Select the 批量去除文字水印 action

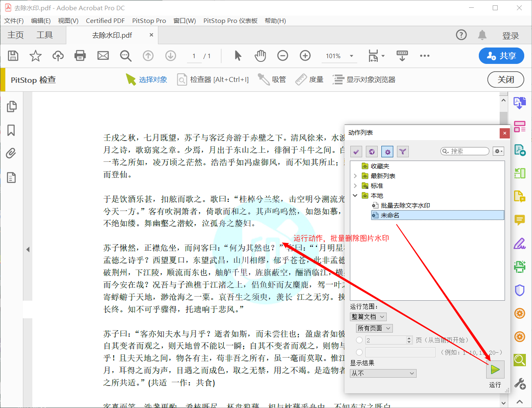click(x=405, y=205)
